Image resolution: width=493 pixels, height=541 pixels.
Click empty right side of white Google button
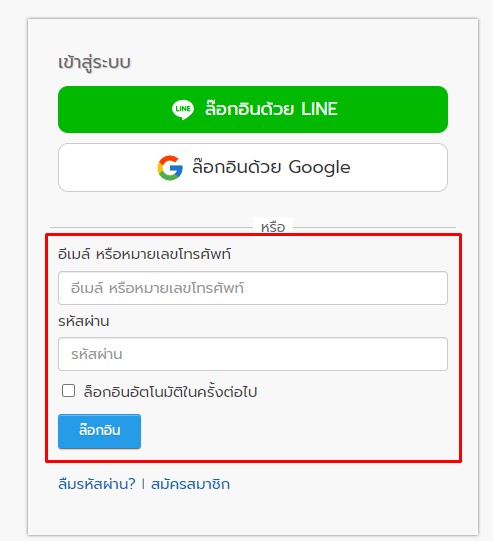point(400,168)
